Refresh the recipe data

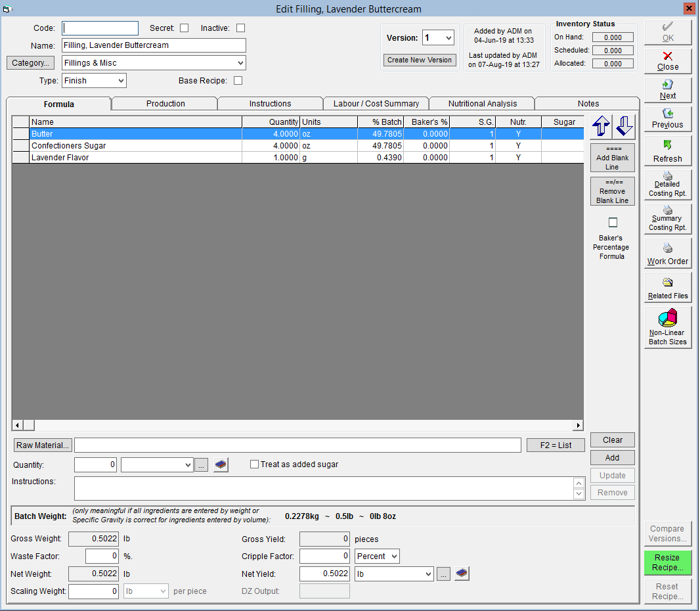click(668, 151)
